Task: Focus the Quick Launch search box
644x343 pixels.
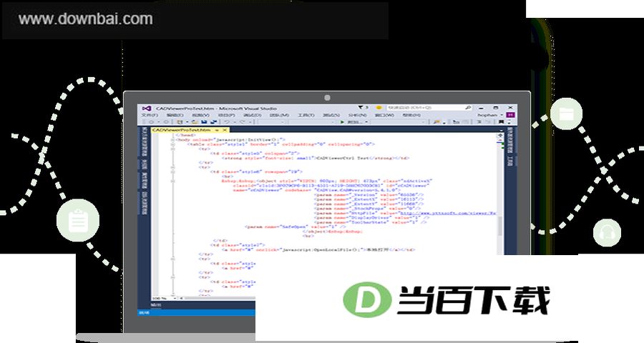Action: [429, 107]
